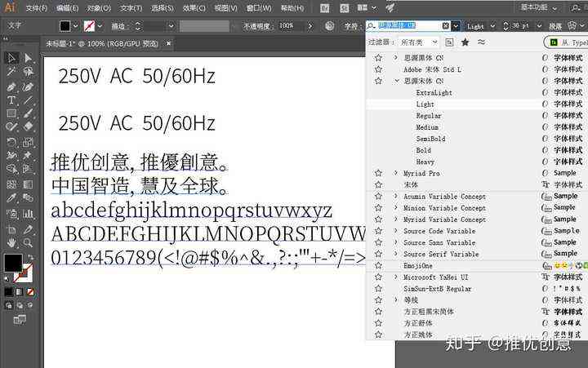Click the toolbar black fill swatch
The height and width of the screenshot is (368, 588).
point(13,263)
